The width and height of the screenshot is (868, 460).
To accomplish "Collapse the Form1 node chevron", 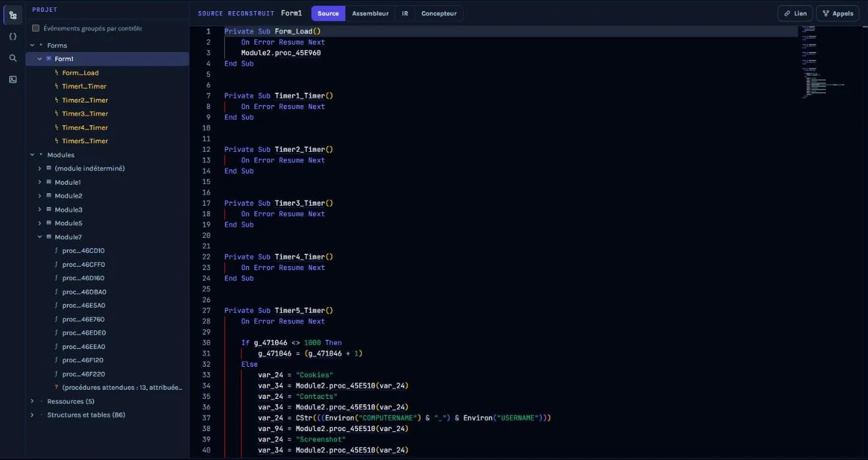I will tap(40, 59).
